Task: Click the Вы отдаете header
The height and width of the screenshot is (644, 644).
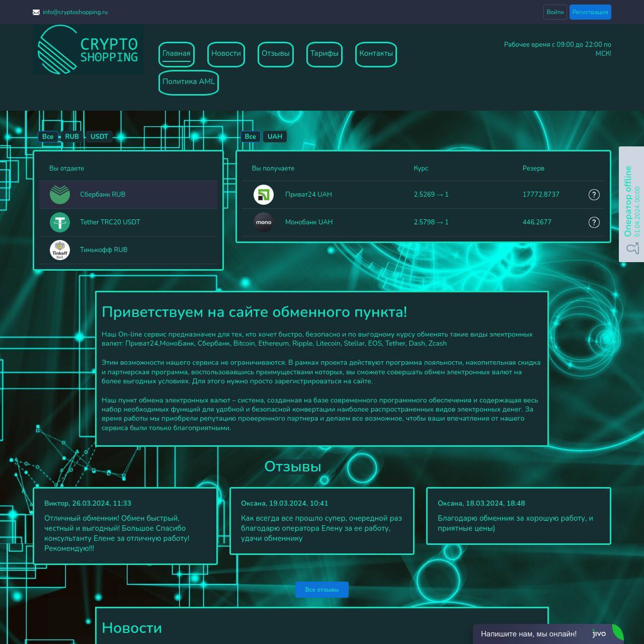Action: [x=67, y=169]
